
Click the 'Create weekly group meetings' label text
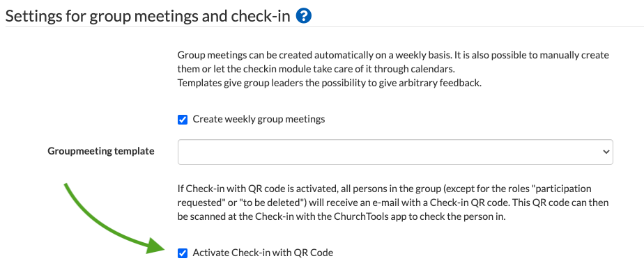[x=259, y=119]
